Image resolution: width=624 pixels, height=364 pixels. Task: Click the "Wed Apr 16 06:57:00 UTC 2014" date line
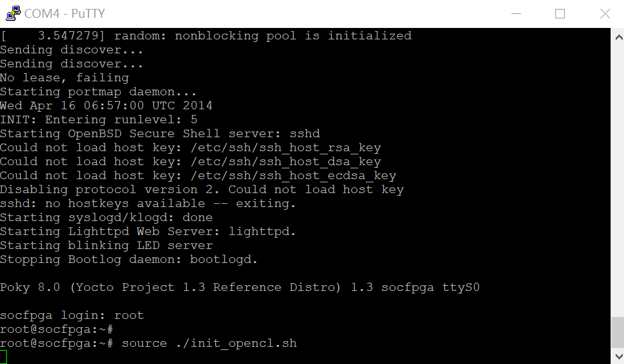pyautogui.click(x=106, y=105)
